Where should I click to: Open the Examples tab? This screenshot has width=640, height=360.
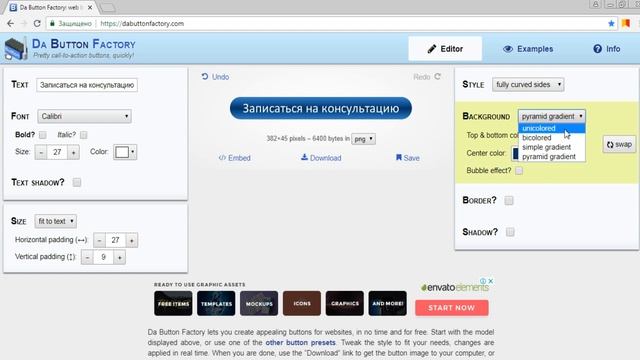tap(528, 49)
